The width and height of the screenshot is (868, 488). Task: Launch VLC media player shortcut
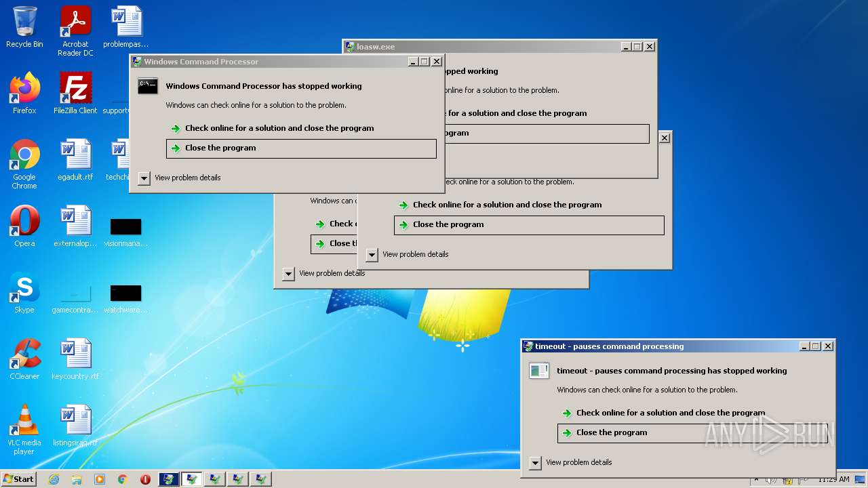[x=24, y=430]
